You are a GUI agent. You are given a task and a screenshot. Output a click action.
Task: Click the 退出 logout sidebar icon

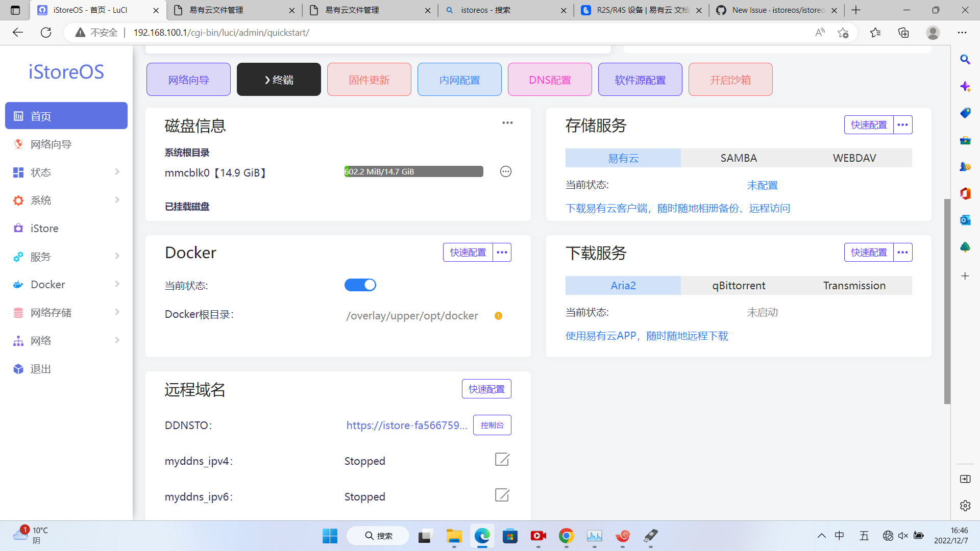coord(18,369)
